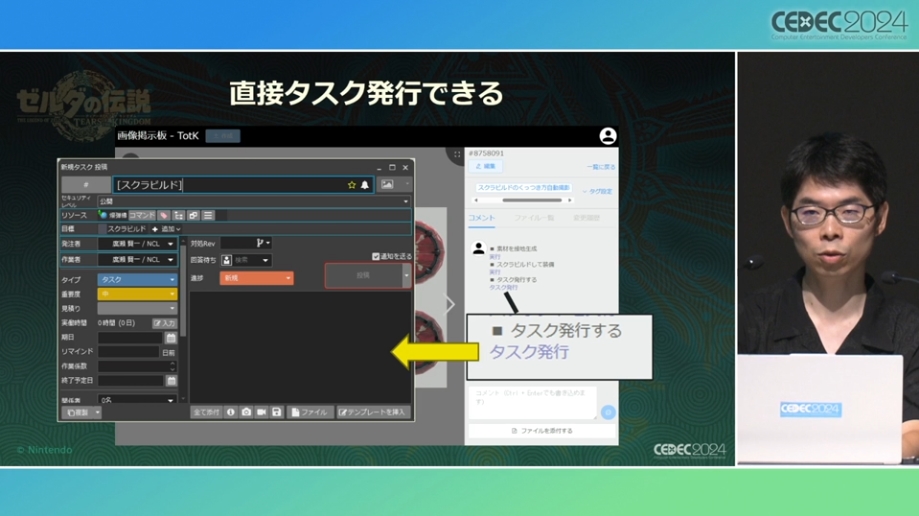The image size is (919, 516).
Task: Click the ファイル attach button
Action: tap(309, 412)
